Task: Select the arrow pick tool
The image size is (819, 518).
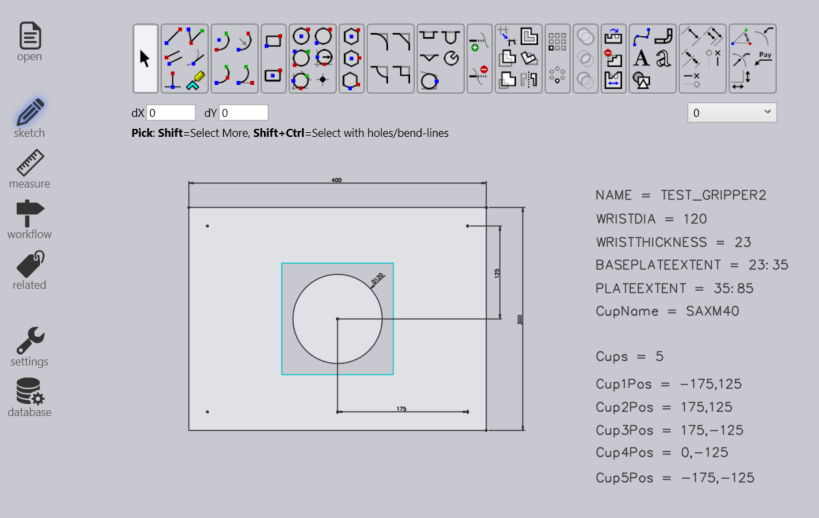Action: (x=145, y=58)
